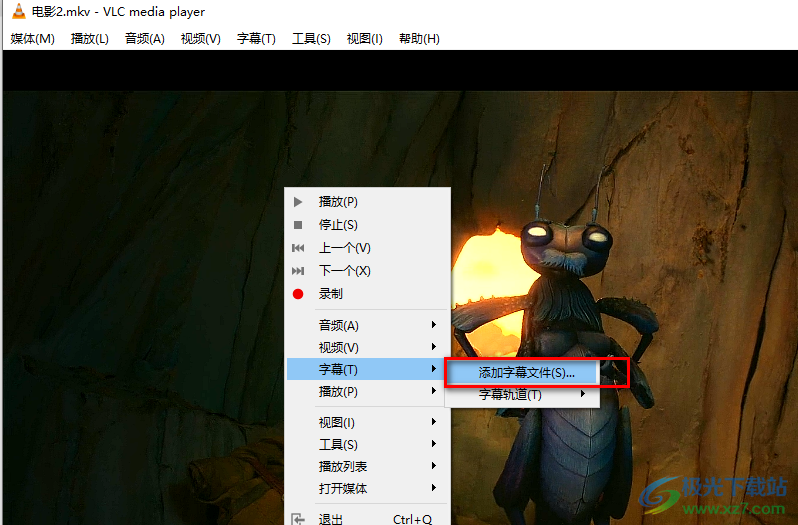Expand the 字幕轨道(T) submenu arrow
Viewport: 798px width, 525px height.
583,394
